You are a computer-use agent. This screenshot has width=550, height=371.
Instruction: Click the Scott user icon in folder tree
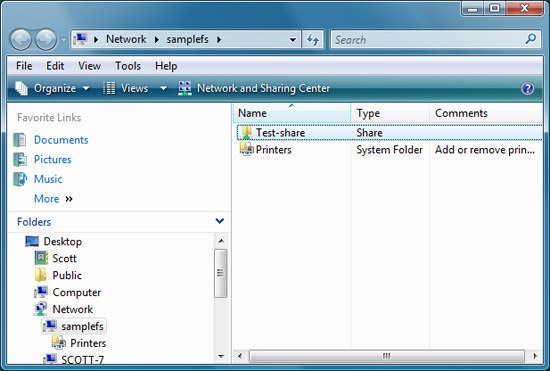click(41, 258)
